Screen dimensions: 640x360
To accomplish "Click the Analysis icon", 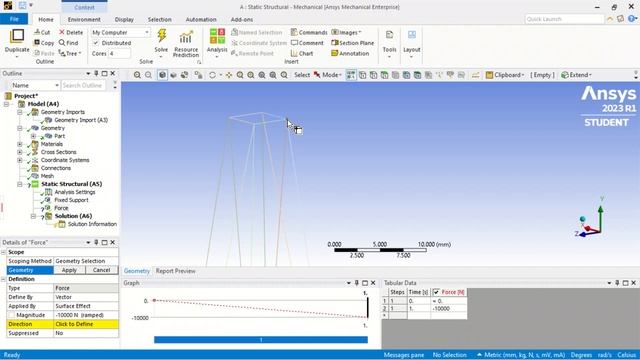I will [x=217, y=36].
